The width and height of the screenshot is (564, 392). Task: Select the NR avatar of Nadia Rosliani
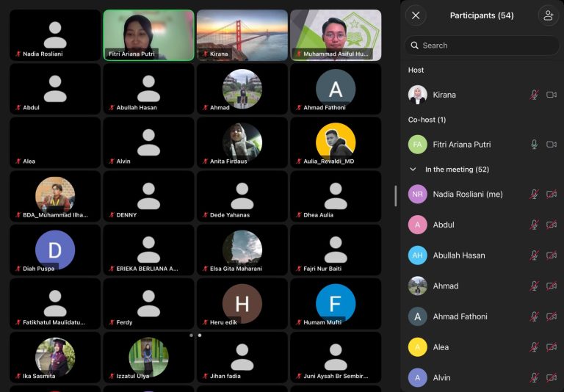[x=418, y=195]
